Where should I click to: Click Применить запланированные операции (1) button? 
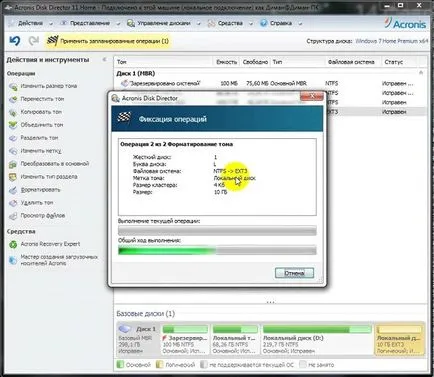pyautogui.click(x=108, y=41)
